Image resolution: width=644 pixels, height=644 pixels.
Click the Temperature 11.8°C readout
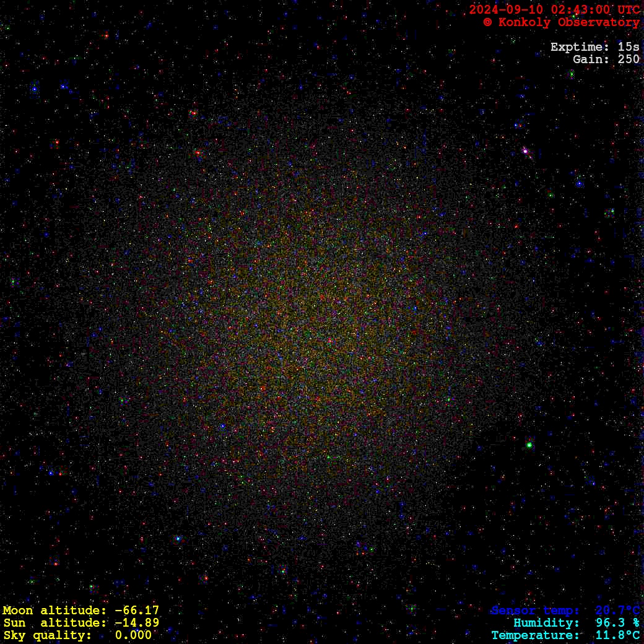(565, 635)
